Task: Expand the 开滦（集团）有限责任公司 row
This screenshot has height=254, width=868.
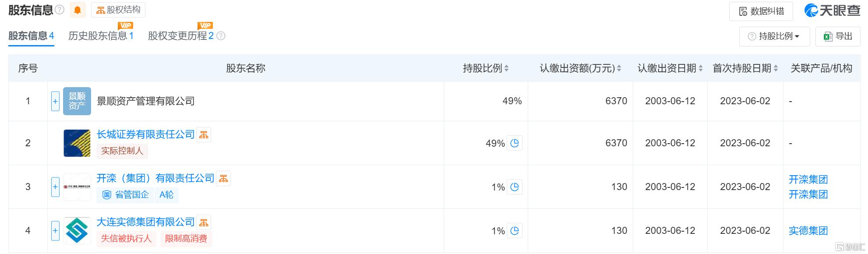Action: coord(55,187)
